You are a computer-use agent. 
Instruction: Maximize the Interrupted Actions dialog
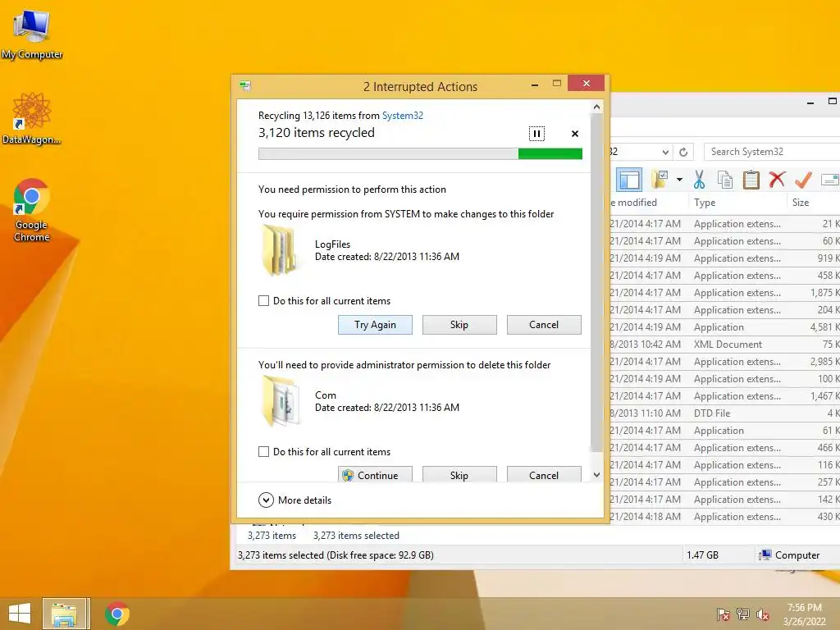557,84
